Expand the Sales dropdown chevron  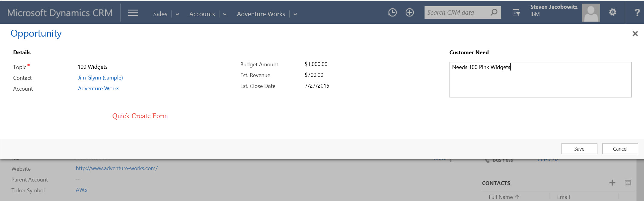click(177, 14)
